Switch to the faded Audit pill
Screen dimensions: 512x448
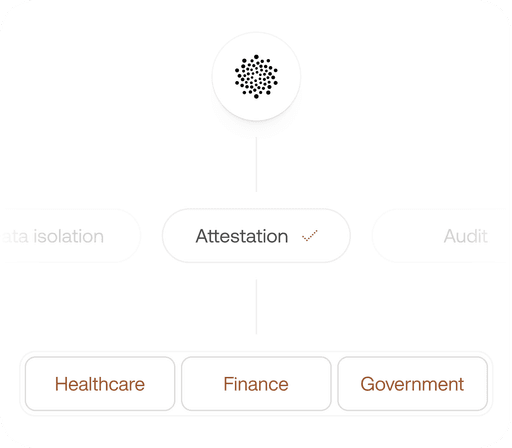click(x=442, y=236)
